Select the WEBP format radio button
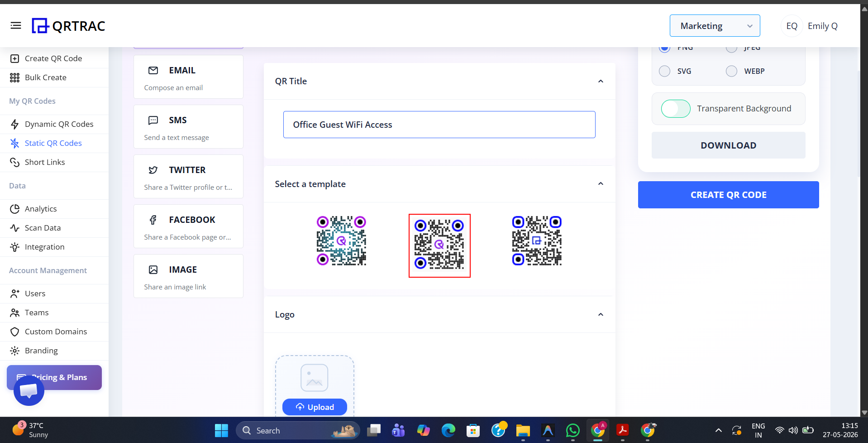Viewport: 868px width, 443px height. [x=731, y=71]
